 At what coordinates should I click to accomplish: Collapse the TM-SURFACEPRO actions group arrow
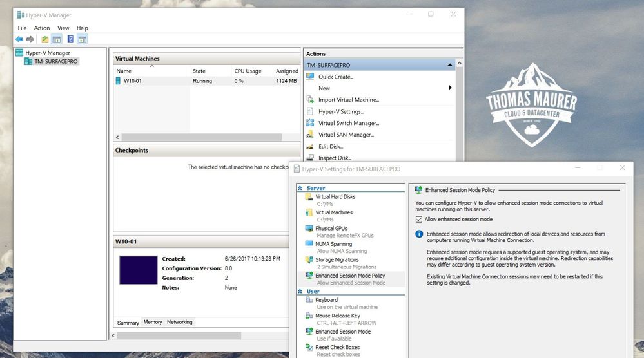450,65
